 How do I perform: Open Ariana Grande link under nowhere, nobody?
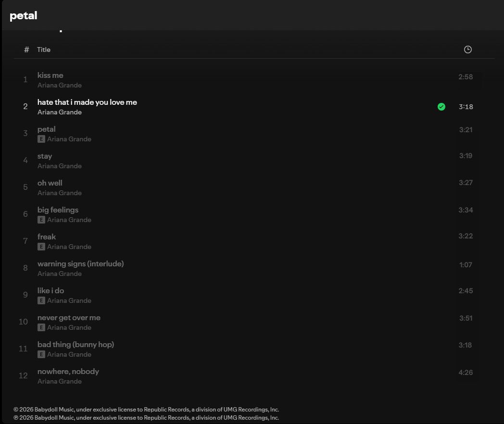coord(60,381)
